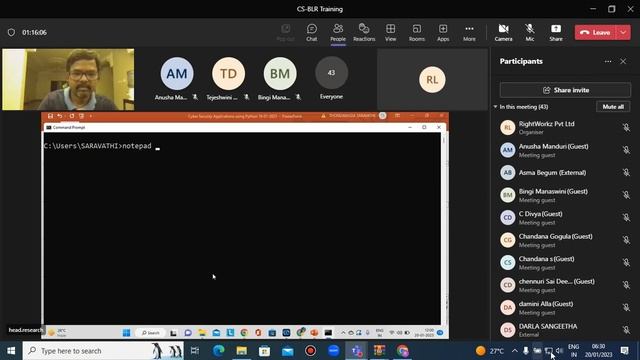
Task: Click the volume speaker tray icon
Action: [560, 351]
